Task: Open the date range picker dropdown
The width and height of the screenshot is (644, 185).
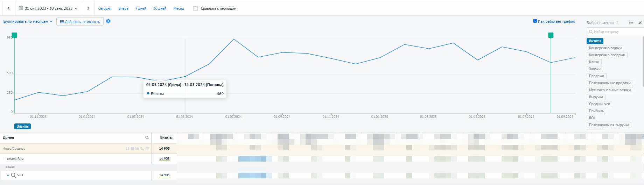Action: pyautogui.click(x=48, y=8)
